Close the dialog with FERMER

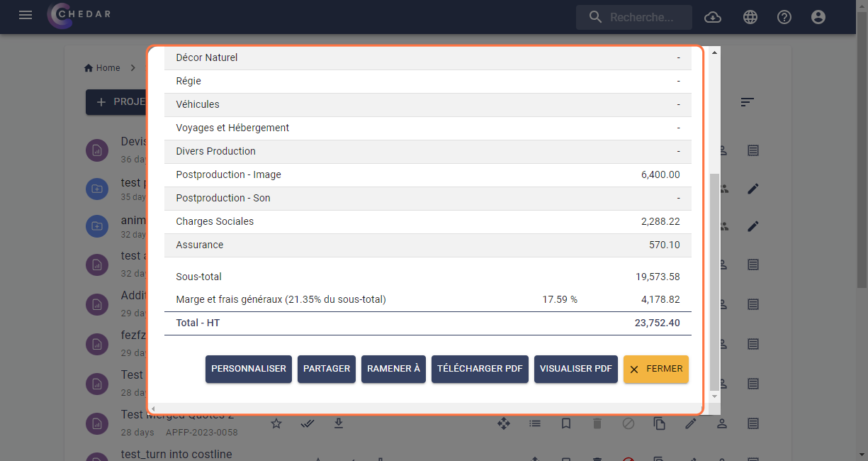click(x=656, y=369)
